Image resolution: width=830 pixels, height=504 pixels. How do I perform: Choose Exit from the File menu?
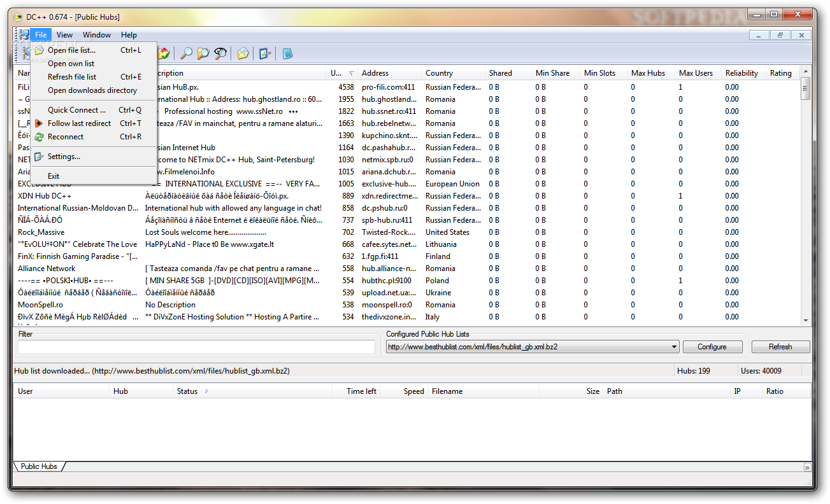[x=94, y=176]
